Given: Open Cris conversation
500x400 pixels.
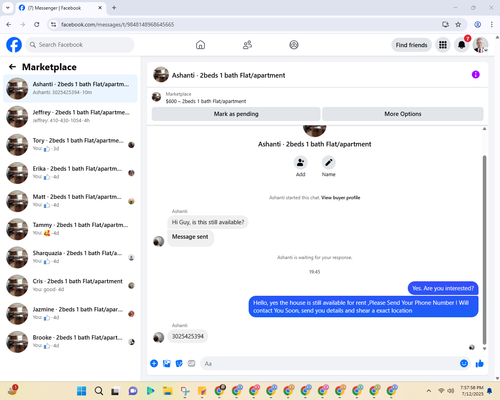Looking at the screenshot, I should point(70,285).
